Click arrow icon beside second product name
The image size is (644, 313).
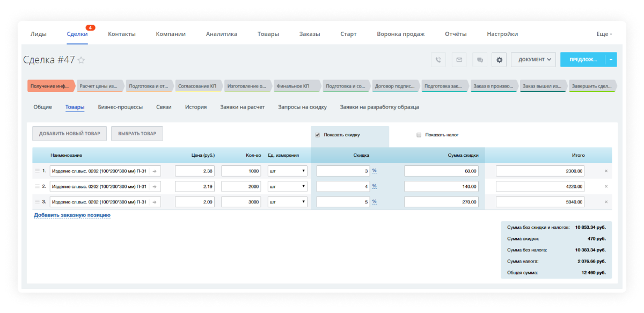pyautogui.click(x=155, y=186)
